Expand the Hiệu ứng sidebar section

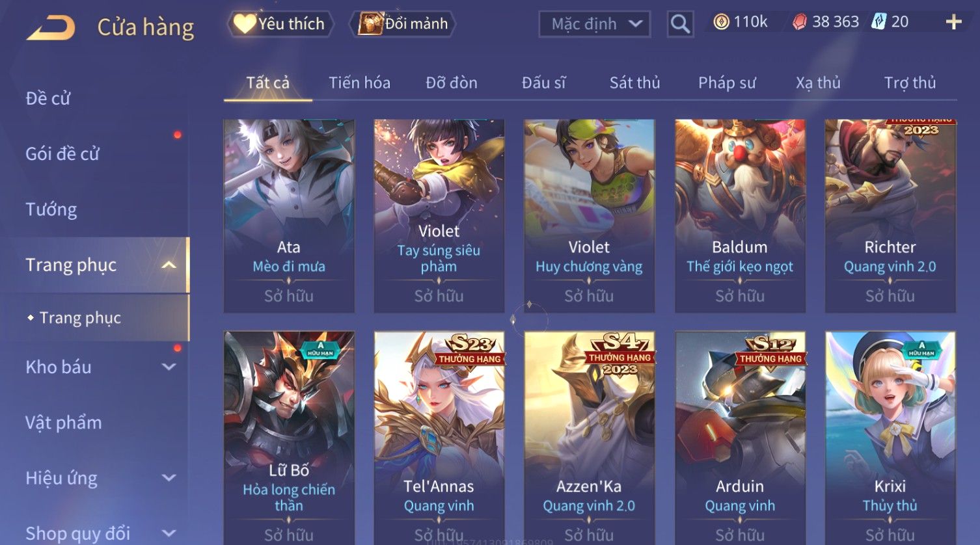[169, 478]
